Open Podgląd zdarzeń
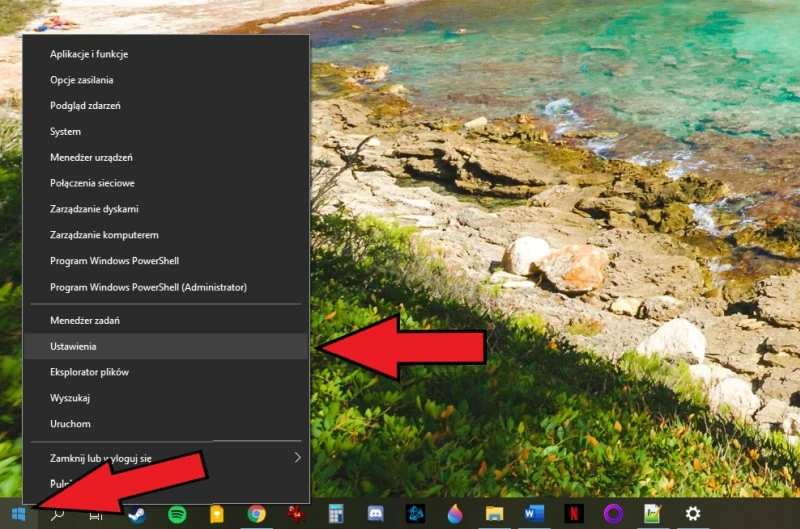Image resolution: width=800 pixels, height=529 pixels. point(166,106)
